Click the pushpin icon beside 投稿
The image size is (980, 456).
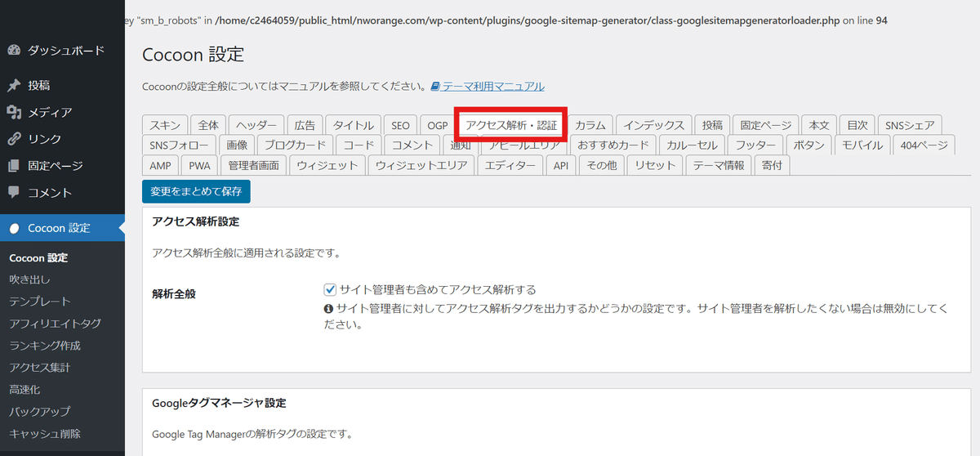click(13, 86)
